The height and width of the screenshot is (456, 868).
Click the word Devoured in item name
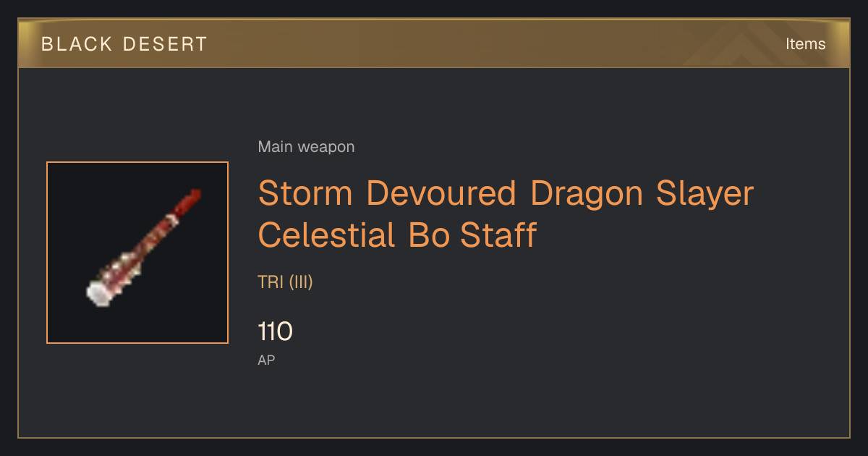[x=441, y=193]
